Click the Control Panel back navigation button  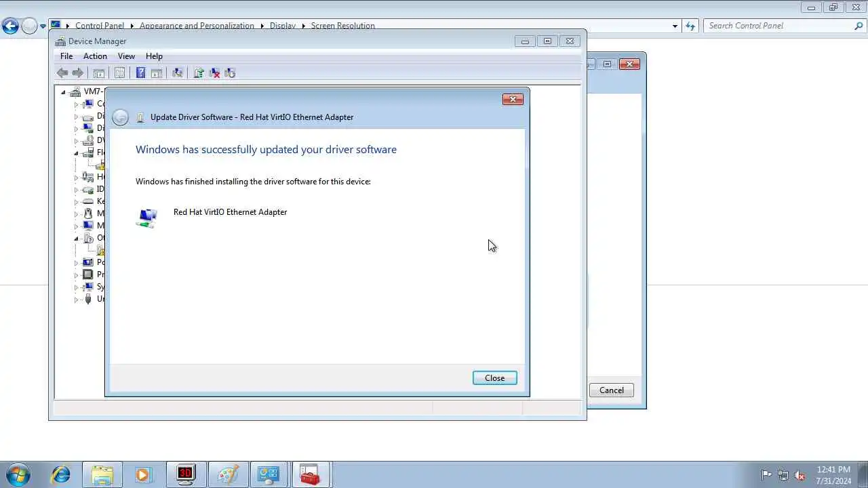(10, 26)
